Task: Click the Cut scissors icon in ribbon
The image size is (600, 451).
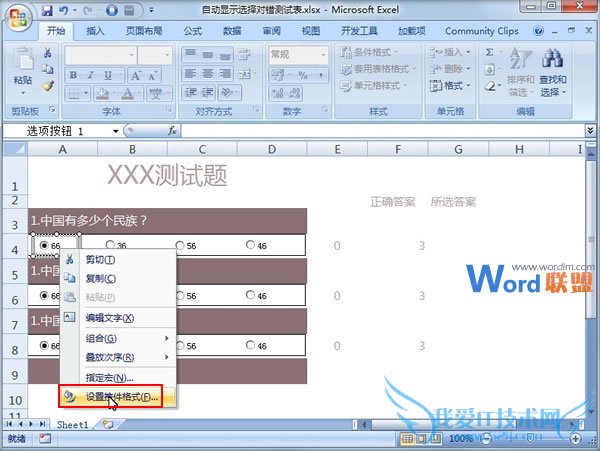Action: [x=47, y=52]
